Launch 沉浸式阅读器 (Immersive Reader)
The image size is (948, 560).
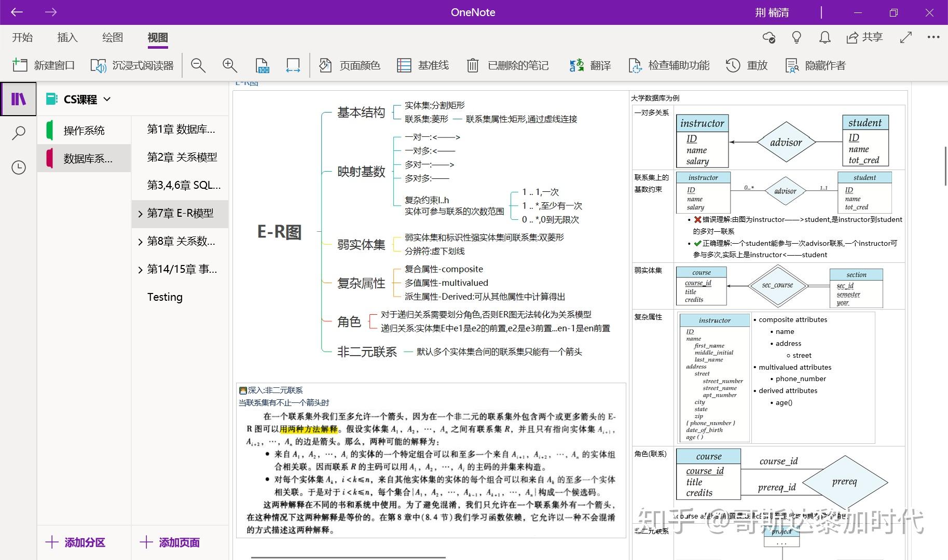[132, 65]
